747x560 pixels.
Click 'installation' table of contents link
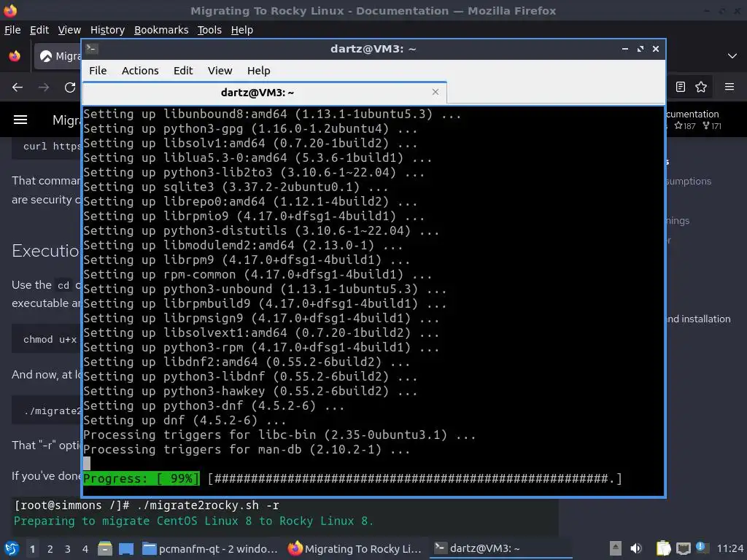[698, 319]
